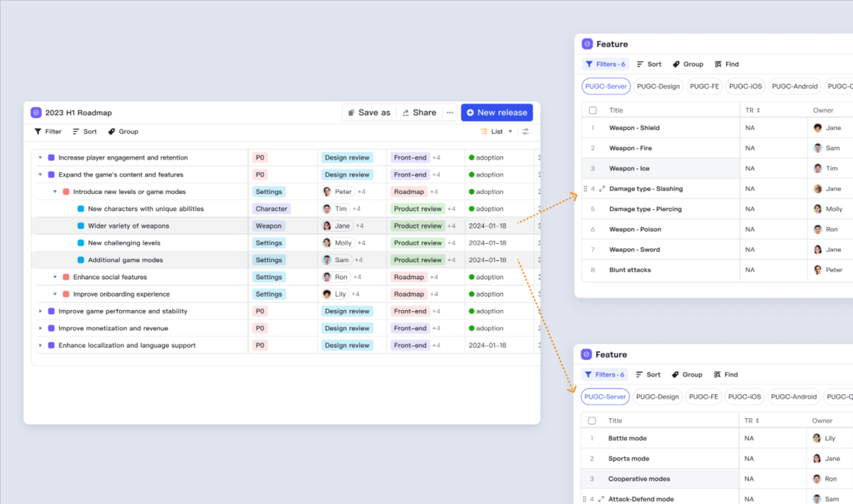Collapse Increase player engagement and retention row
The width and height of the screenshot is (853, 504).
41,158
